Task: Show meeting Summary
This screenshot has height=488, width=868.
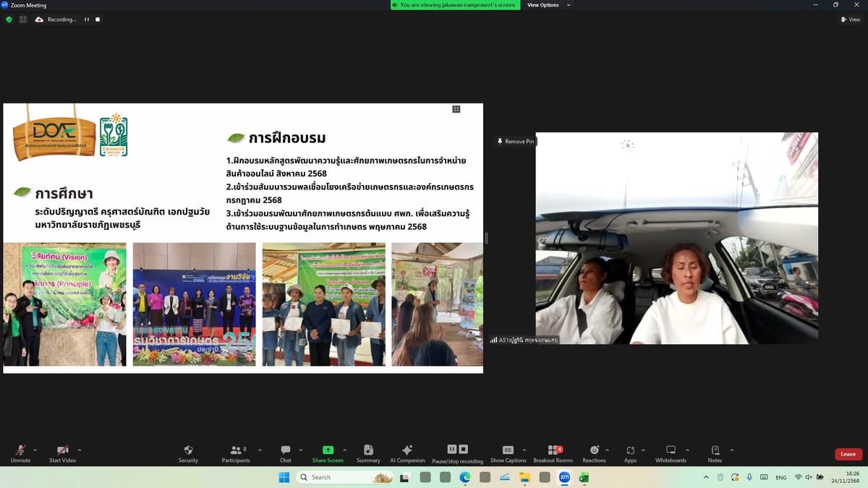Action: tap(368, 450)
